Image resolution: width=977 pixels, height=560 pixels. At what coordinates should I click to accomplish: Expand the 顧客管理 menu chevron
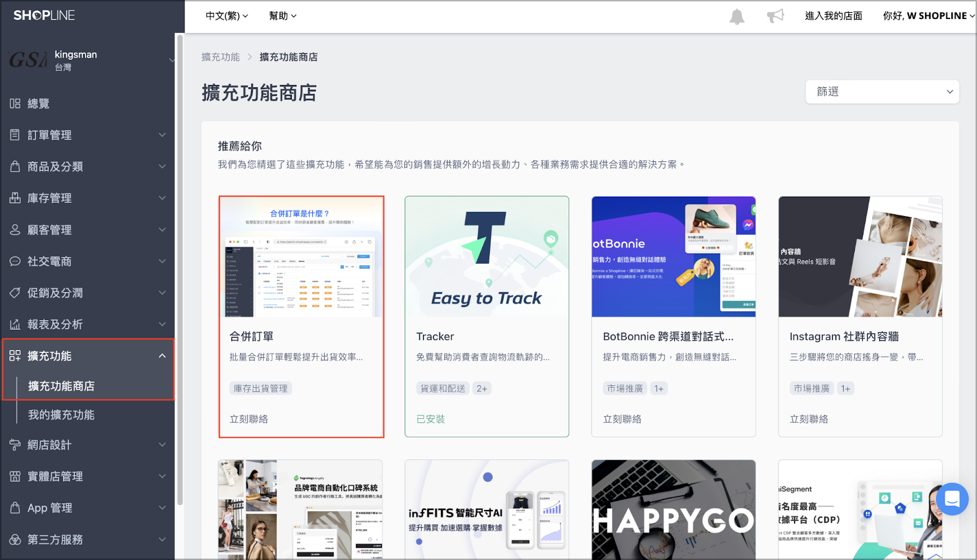162,230
